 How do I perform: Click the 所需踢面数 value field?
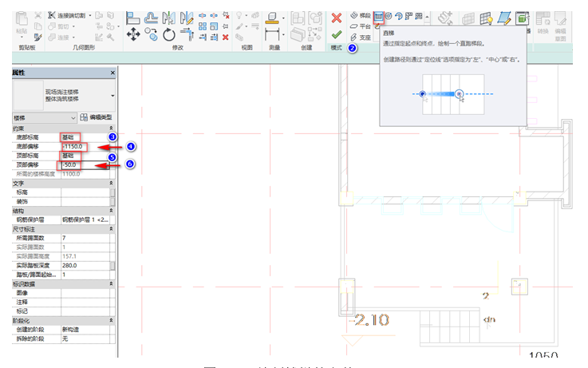coord(85,238)
